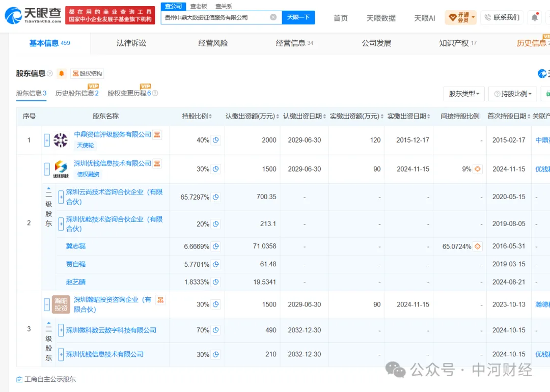
Task: Open the 中鼎资信评级服务有限公司 company link
Action: [112, 134]
